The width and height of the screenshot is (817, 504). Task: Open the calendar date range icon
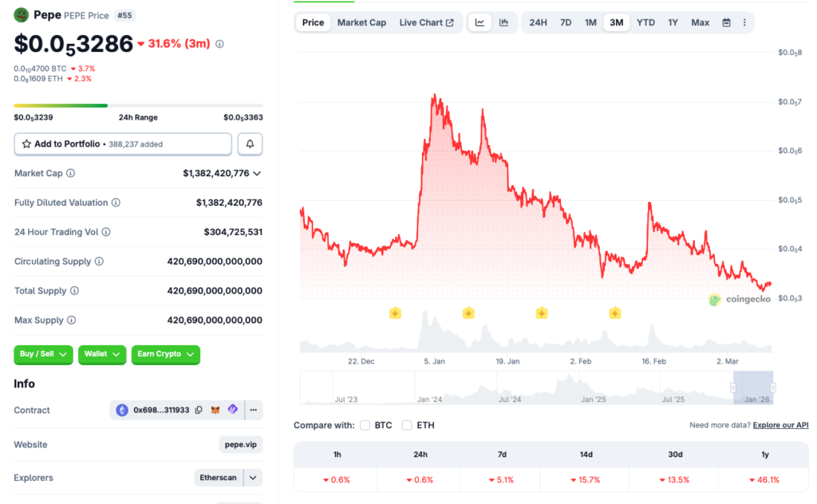[x=725, y=22]
